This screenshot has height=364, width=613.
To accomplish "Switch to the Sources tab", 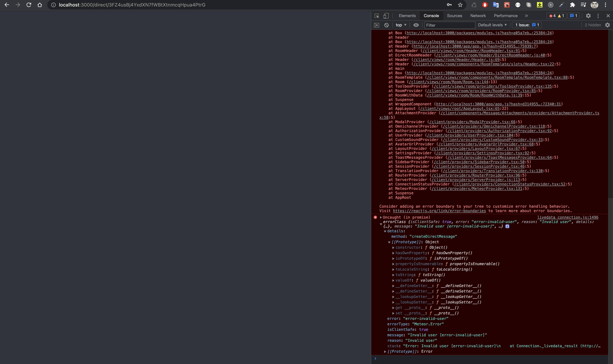I will tap(454, 16).
